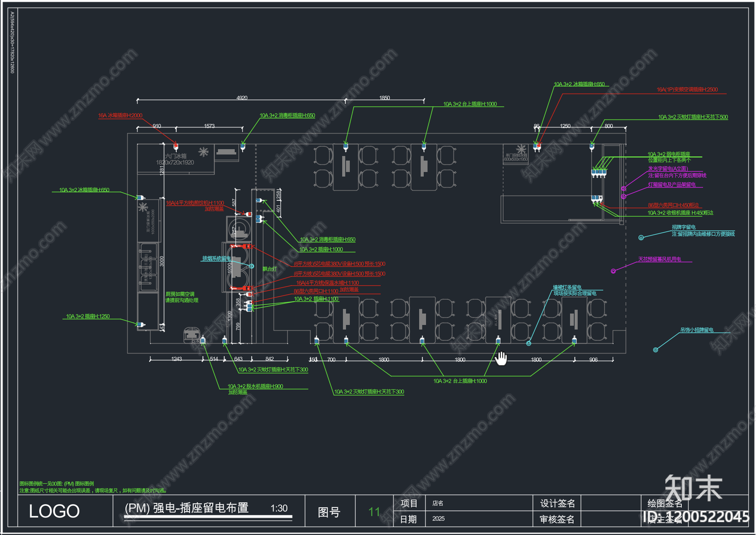Select the "16A(4平方线)保温水域H:1100" annotation
Image resolution: width=756 pixels, height=535 pixels.
(327, 282)
